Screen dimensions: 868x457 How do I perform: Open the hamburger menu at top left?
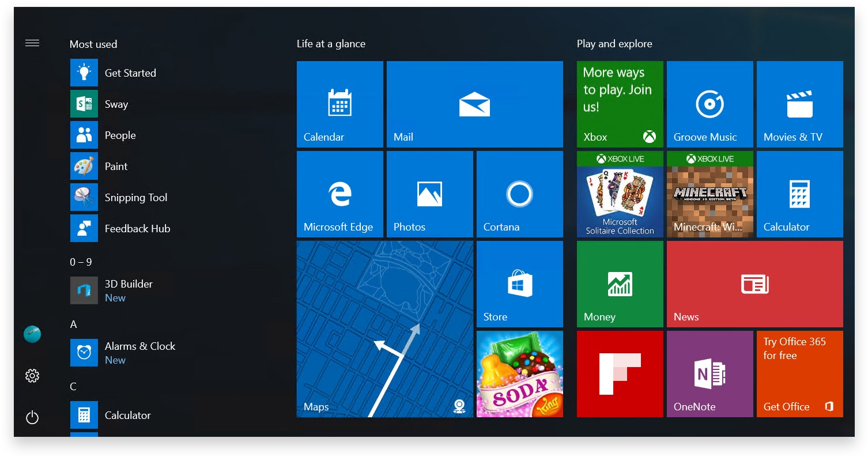pos(32,43)
